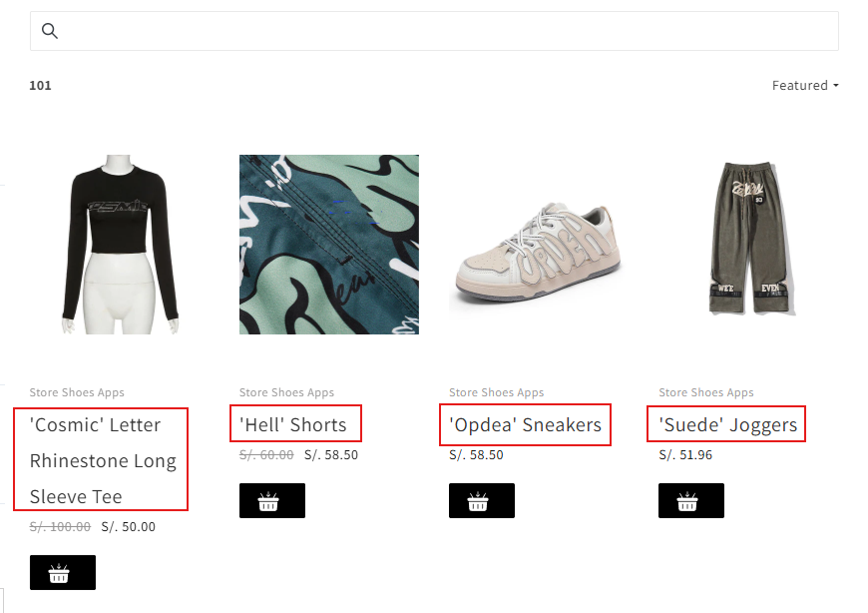Open the 'Opdea' Sneakers product link

click(x=526, y=424)
